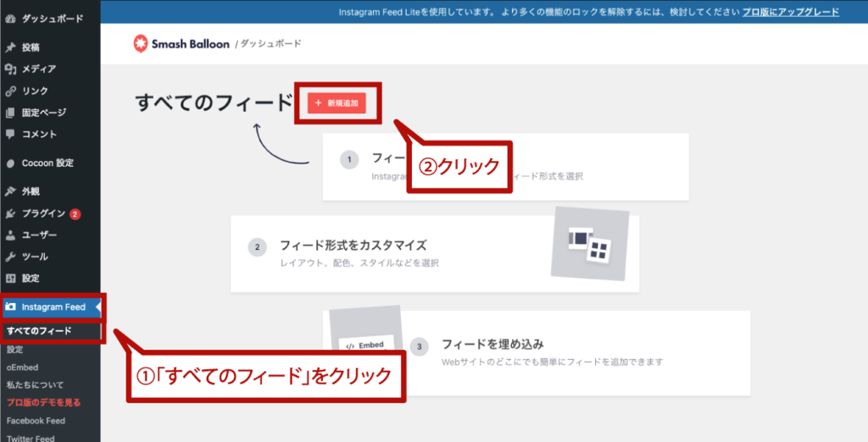Click the Smash Balloon logo icon
This screenshot has height=442, width=868.
[141, 44]
